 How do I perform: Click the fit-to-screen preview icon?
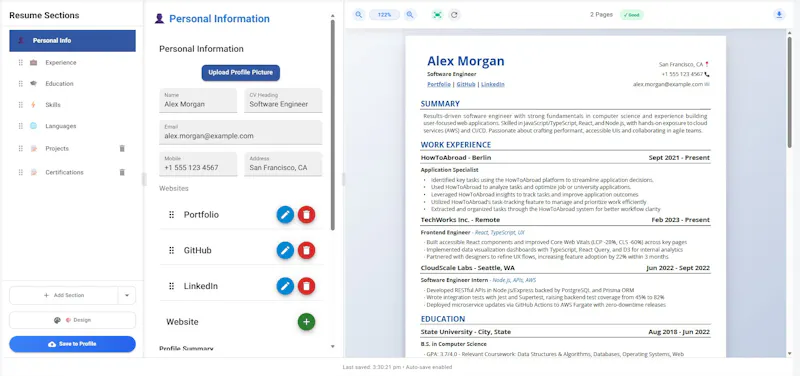(437, 15)
